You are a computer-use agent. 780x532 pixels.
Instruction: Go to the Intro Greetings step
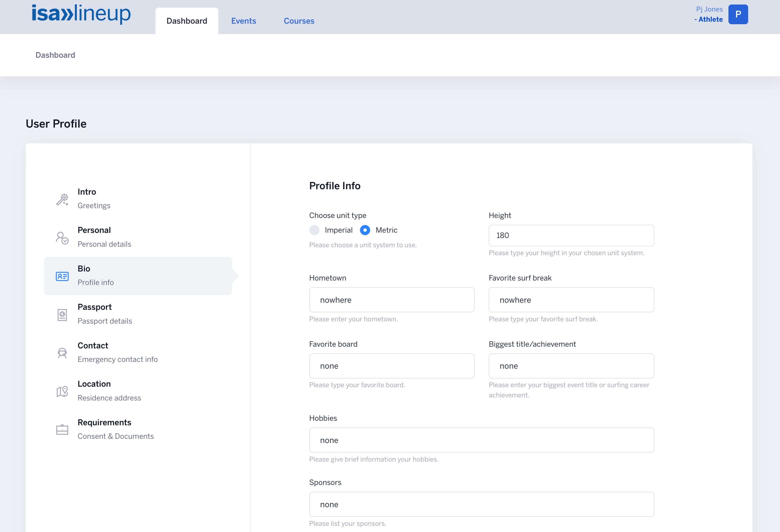(x=138, y=199)
